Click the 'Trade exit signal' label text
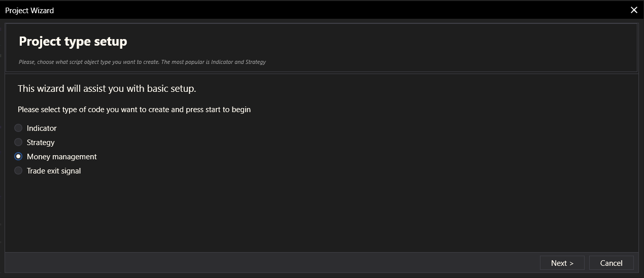This screenshot has height=278, width=644. point(54,171)
